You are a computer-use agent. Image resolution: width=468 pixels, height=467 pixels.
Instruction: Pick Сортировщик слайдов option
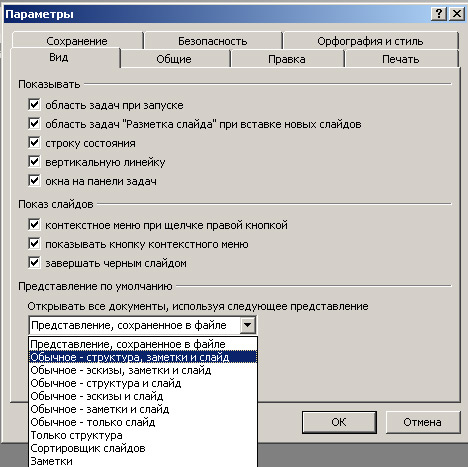pyautogui.click(x=143, y=448)
